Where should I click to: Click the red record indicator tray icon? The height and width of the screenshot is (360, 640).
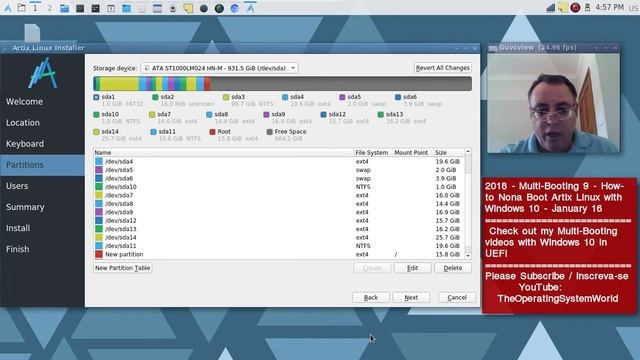(x=576, y=7)
